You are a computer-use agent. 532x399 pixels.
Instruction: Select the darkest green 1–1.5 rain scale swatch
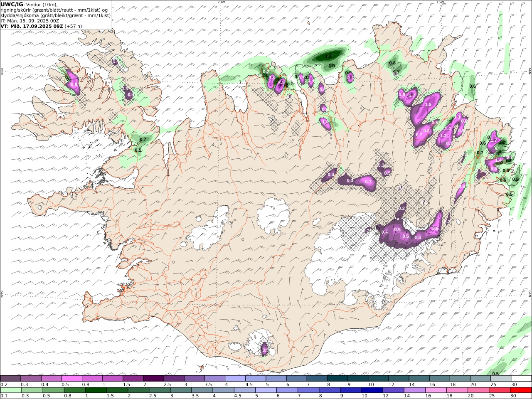coord(96,390)
